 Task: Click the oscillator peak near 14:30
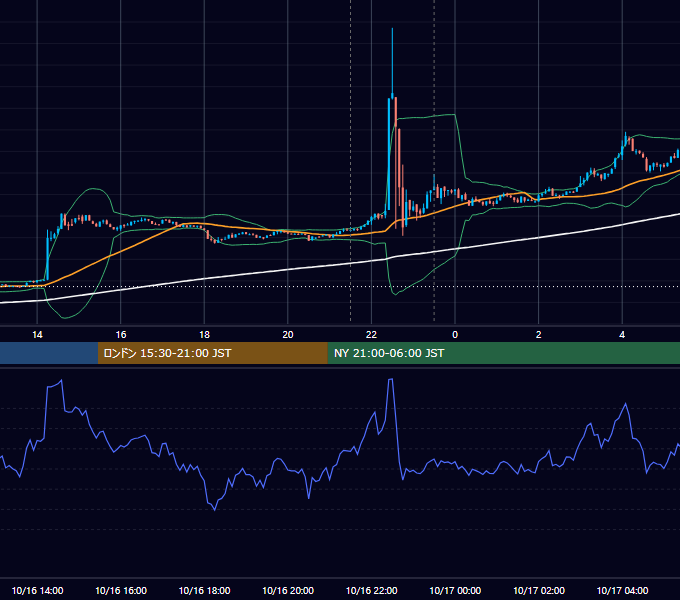pos(61,381)
